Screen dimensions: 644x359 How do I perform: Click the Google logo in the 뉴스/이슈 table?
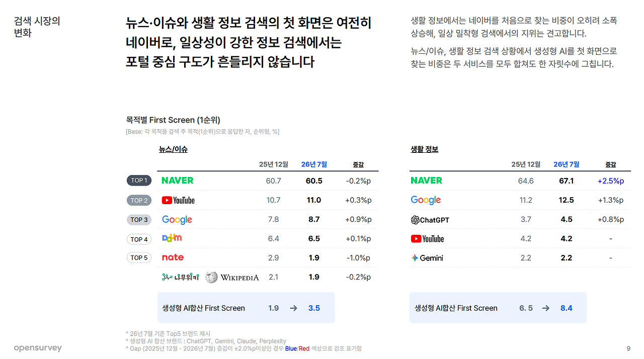pyautogui.click(x=177, y=220)
